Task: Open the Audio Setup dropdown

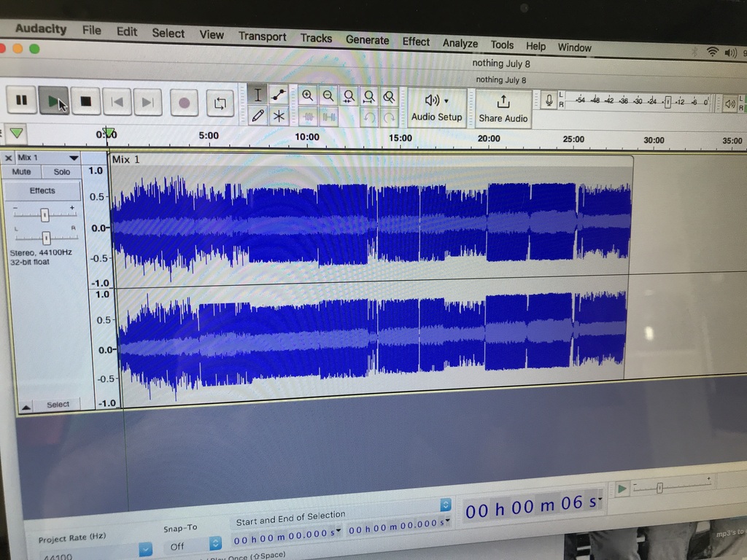Action: 436,108
